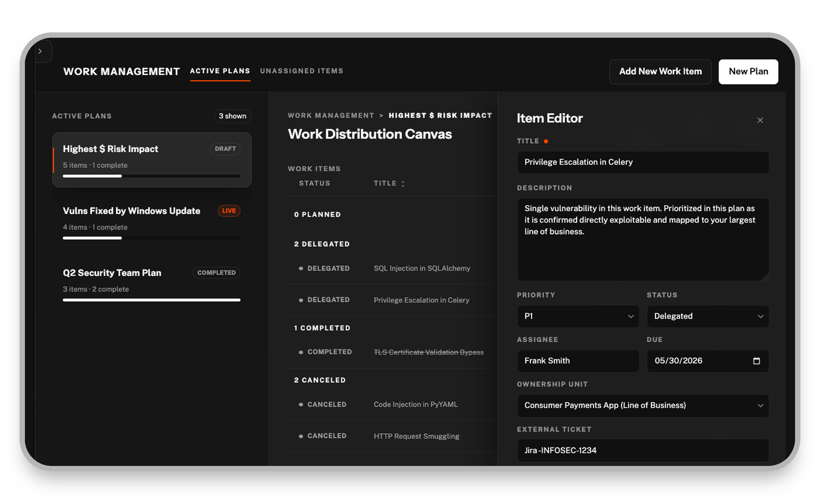Open Privilege Escalation in Celery row
This screenshot has width=820, height=504.
[392, 300]
